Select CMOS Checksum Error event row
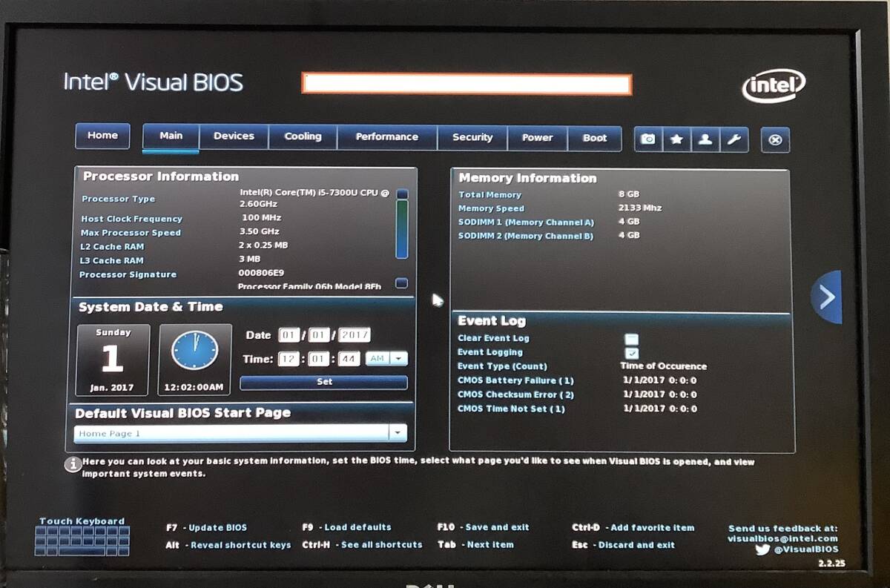The image size is (890, 588). [577, 394]
